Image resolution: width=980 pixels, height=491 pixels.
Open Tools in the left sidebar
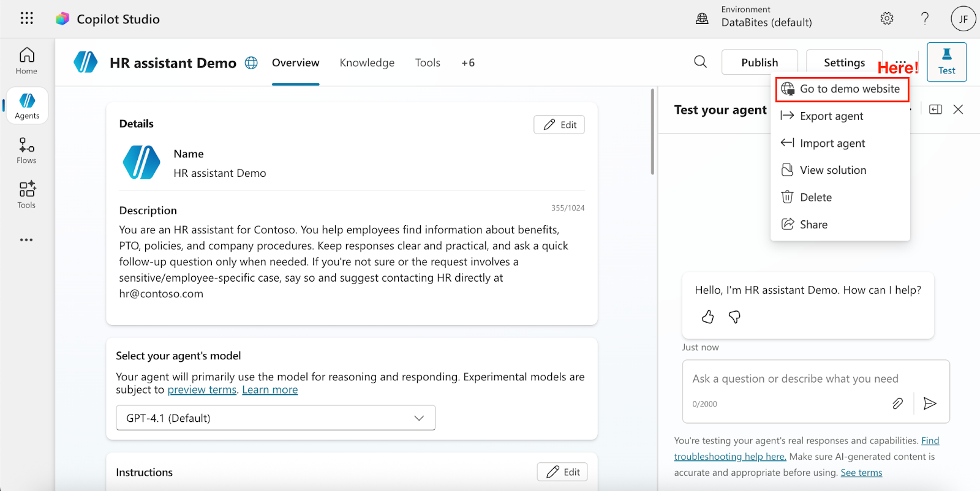pyautogui.click(x=26, y=195)
